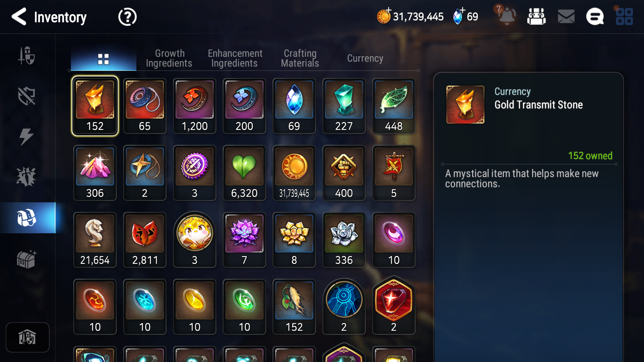Screen dimensions: 644x362
Task: Open the treasure chest sidebar category
Action: click(27, 259)
